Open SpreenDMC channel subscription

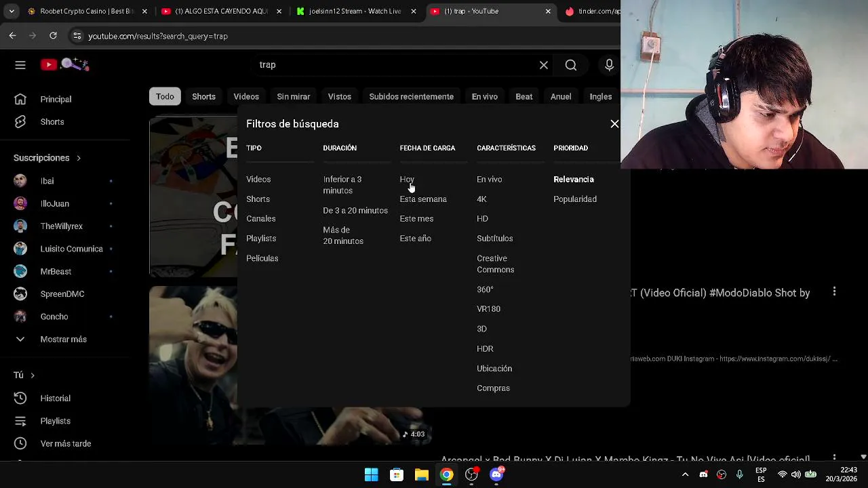[x=62, y=294]
